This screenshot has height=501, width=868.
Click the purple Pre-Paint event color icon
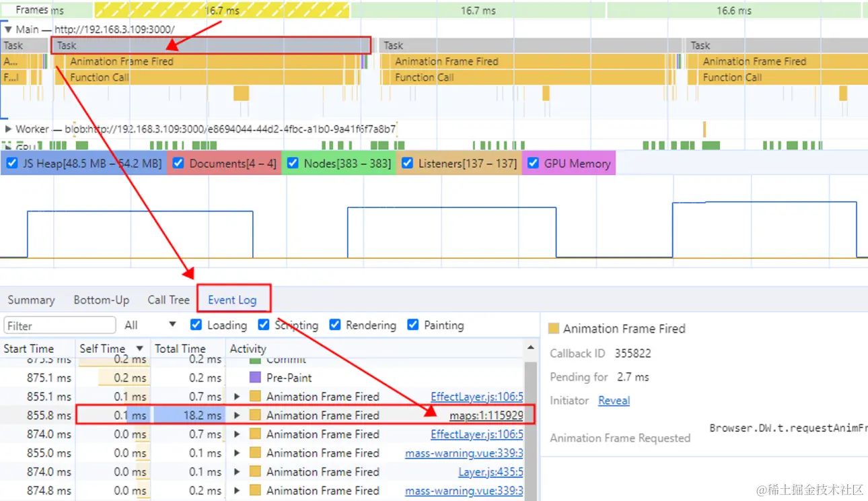(x=255, y=378)
